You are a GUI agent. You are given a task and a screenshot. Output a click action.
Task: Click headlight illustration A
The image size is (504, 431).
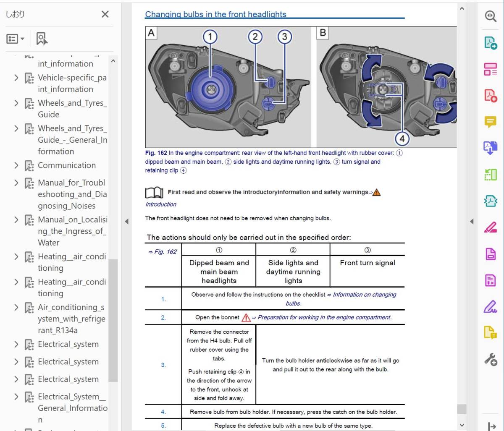coord(228,87)
